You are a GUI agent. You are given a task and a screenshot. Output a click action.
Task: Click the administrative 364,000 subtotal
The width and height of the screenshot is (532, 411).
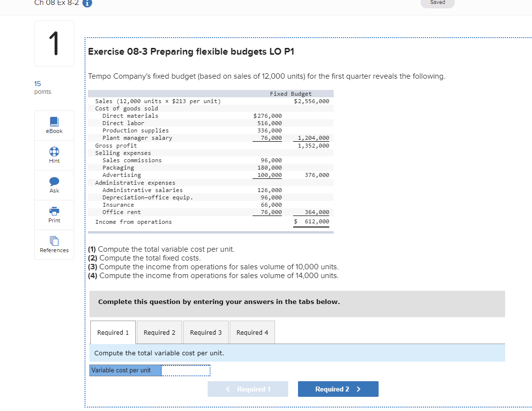(317, 212)
